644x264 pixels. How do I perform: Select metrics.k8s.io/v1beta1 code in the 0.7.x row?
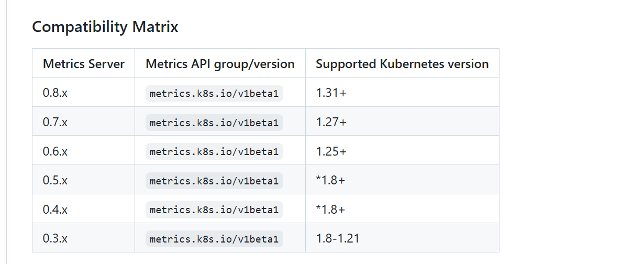pyautogui.click(x=214, y=123)
